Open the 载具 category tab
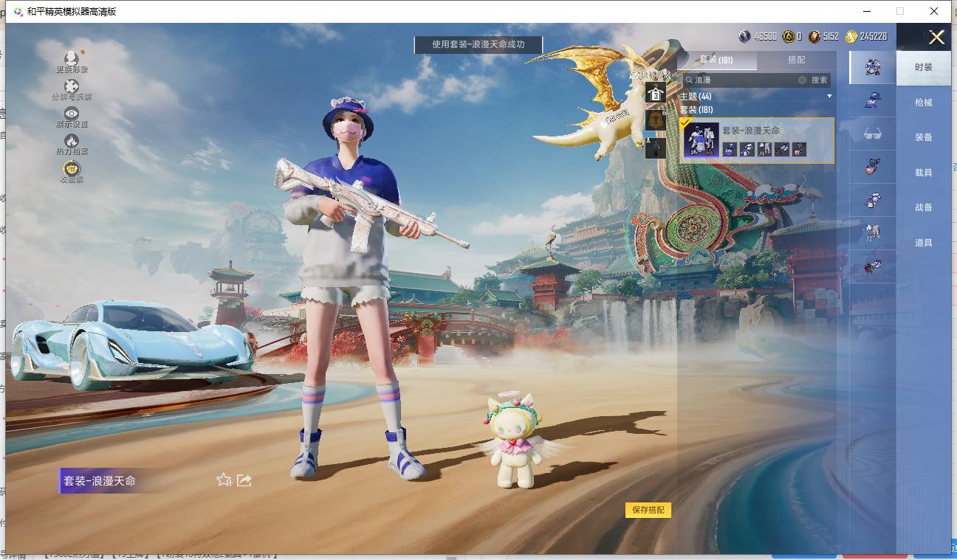Image resolution: width=957 pixels, height=560 pixels. (x=924, y=173)
